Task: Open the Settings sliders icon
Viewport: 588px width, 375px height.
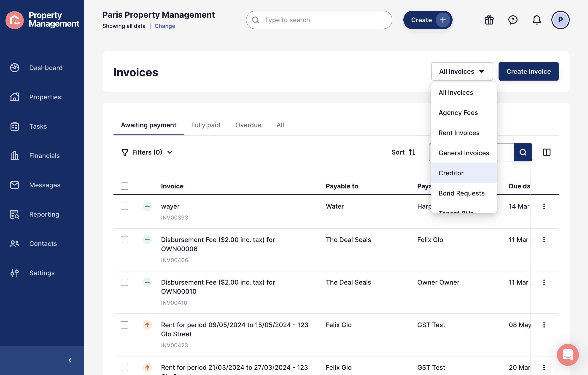Action: coord(15,273)
